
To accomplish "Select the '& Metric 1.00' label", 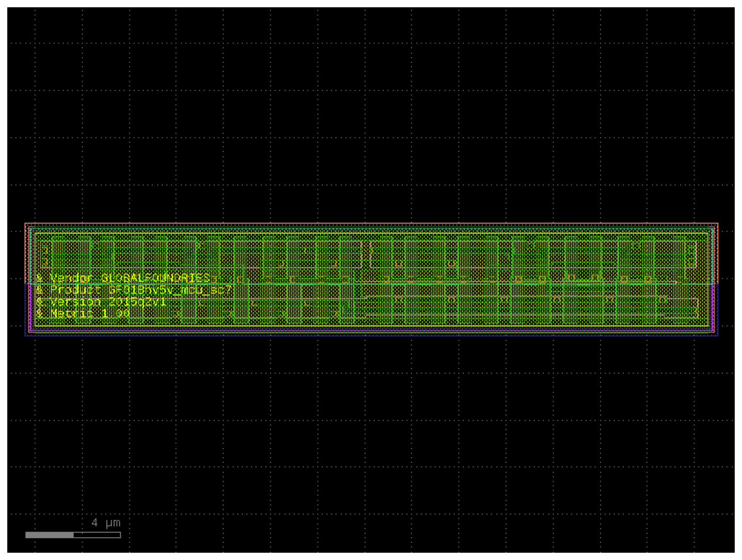I will coord(83,313).
